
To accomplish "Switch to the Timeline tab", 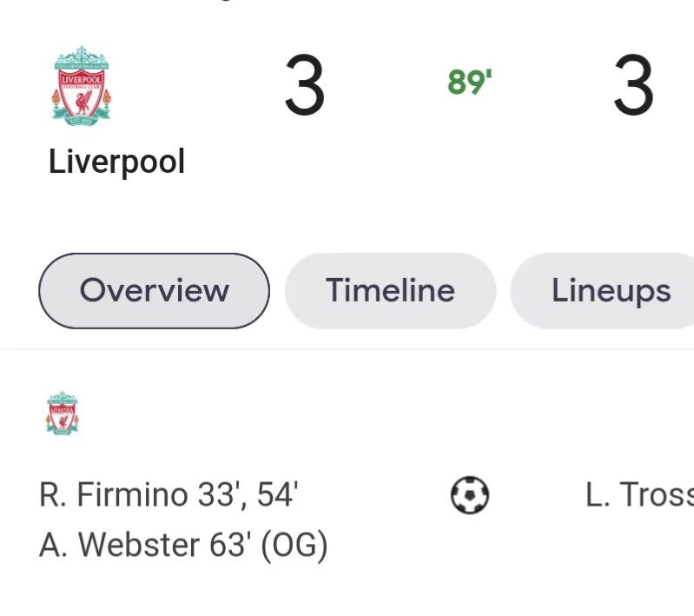I will pyautogui.click(x=390, y=290).
